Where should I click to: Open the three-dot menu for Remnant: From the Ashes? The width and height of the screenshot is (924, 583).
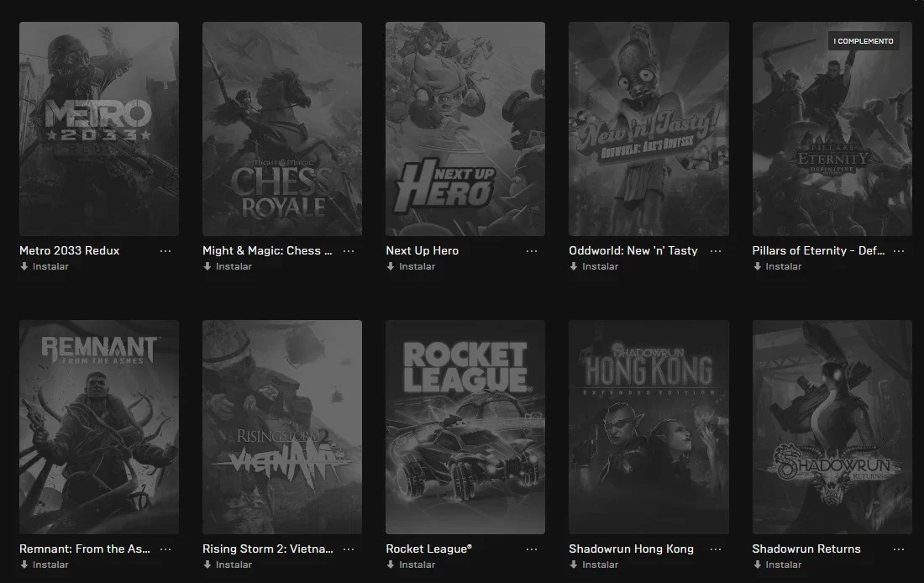pyautogui.click(x=165, y=549)
